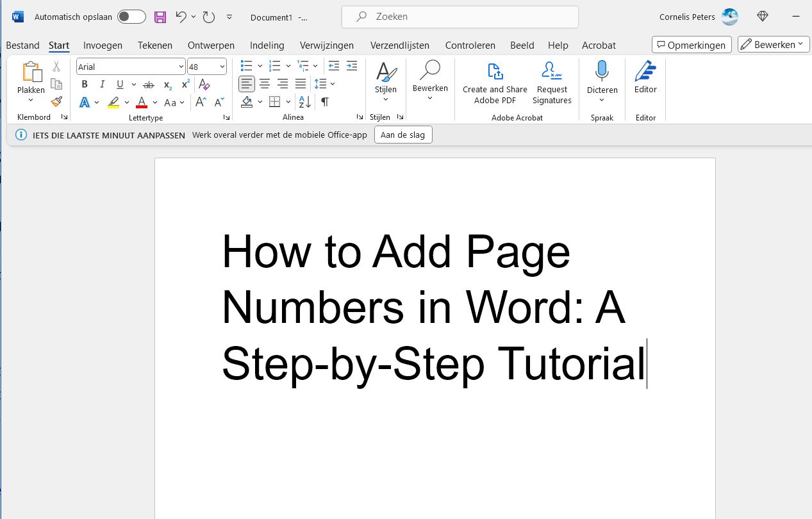
Task: Open the Opmerkingen panel
Action: pos(692,44)
